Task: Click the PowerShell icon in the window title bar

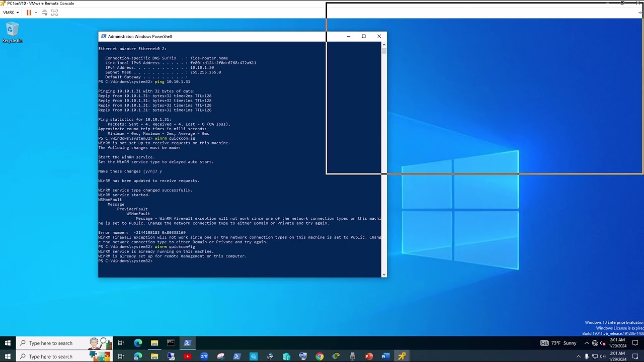Action: point(104,36)
